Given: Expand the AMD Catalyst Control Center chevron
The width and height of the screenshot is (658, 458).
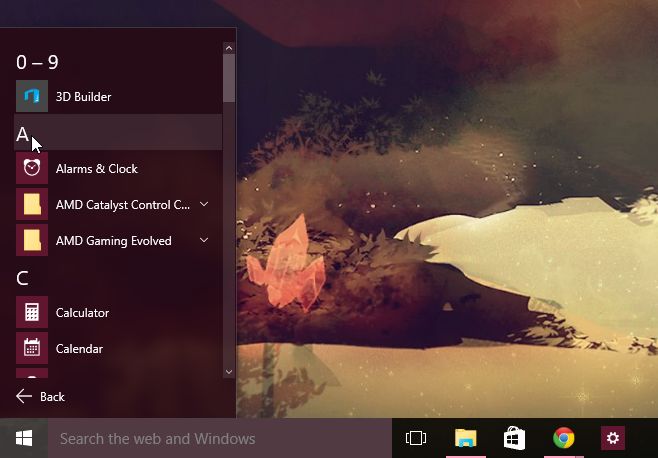Looking at the screenshot, I should click(x=204, y=205).
